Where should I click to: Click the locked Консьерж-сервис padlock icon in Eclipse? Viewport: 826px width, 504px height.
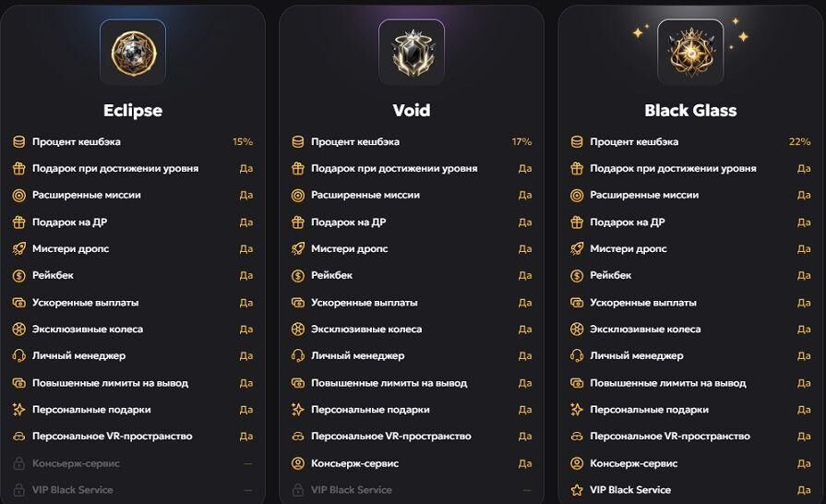click(19, 463)
